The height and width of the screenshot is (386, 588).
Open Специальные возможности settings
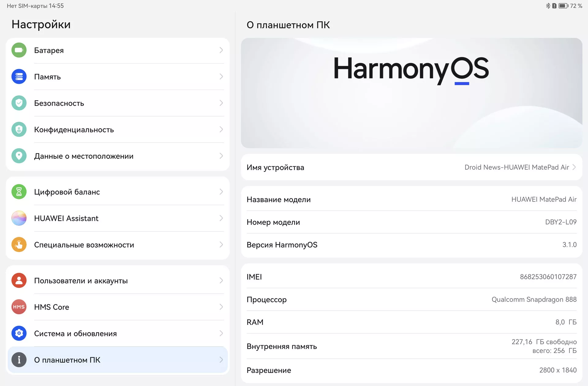click(x=118, y=245)
